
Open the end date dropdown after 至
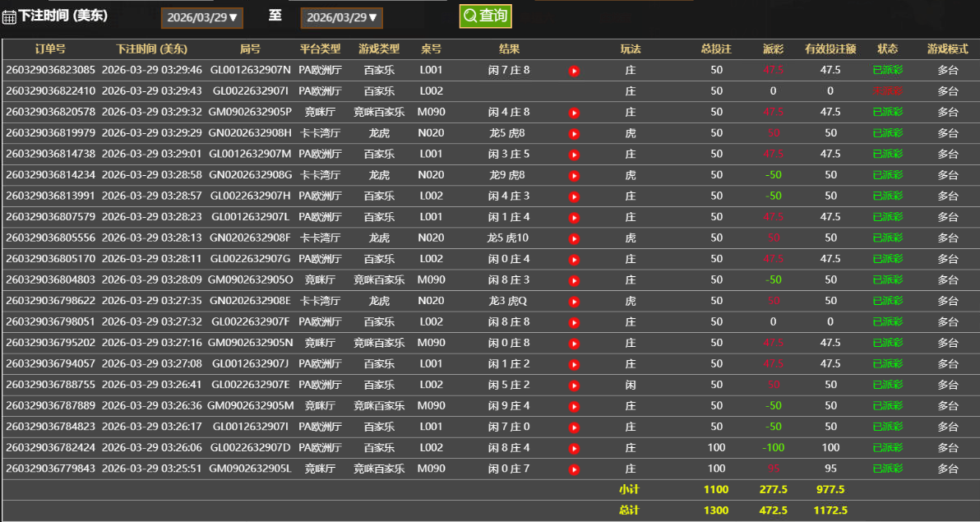tap(342, 17)
